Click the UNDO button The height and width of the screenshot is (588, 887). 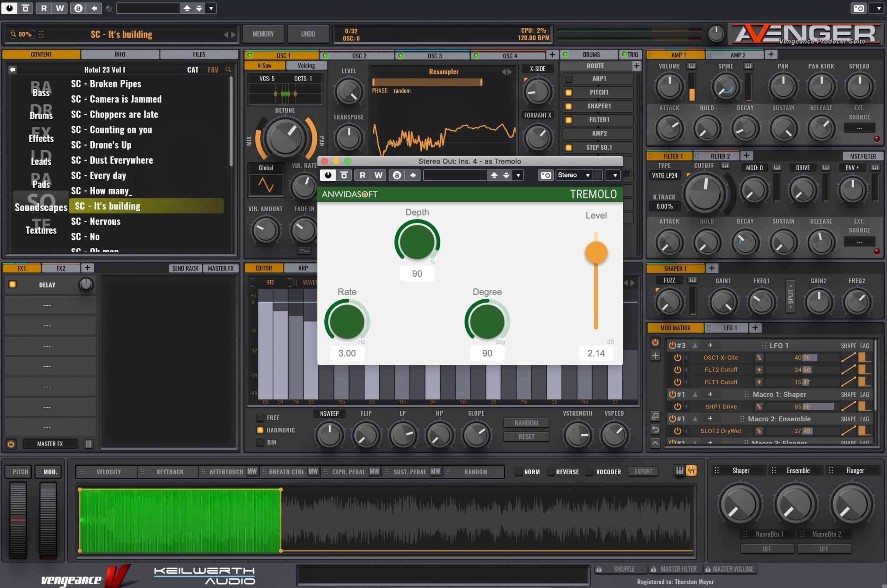point(308,34)
